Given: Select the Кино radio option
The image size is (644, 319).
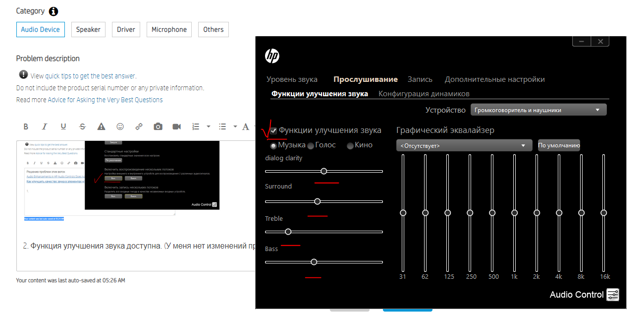Looking at the screenshot, I should 350,146.
